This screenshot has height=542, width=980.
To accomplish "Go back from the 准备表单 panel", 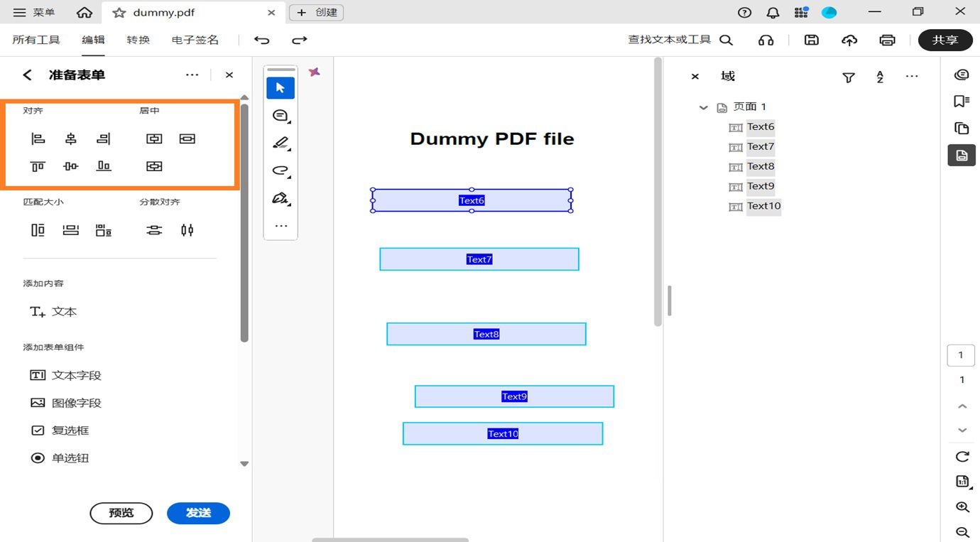I will [x=27, y=75].
